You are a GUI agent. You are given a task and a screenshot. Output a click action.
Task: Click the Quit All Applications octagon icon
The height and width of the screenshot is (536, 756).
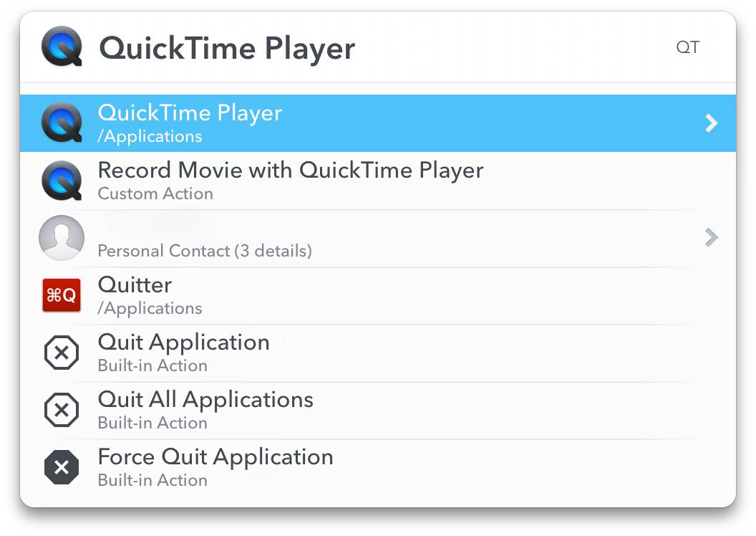click(x=62, y=410)
